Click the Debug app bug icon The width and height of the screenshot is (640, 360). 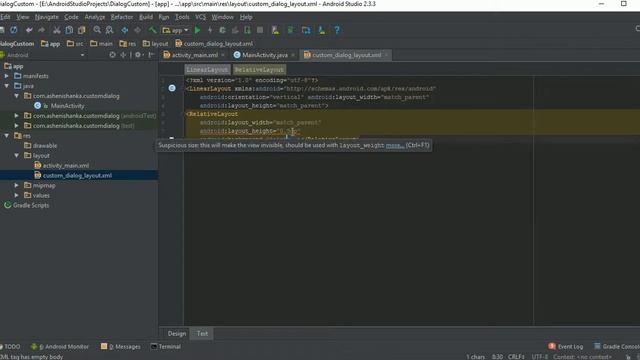(x=222, y=30)
